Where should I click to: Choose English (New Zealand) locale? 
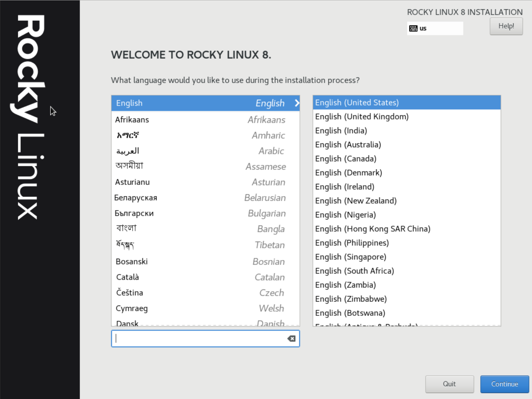point(407,201)
